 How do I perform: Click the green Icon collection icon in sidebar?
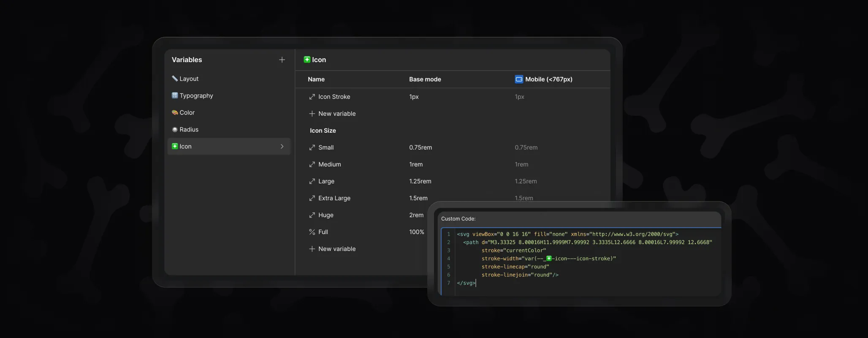[x=175, y=146]
